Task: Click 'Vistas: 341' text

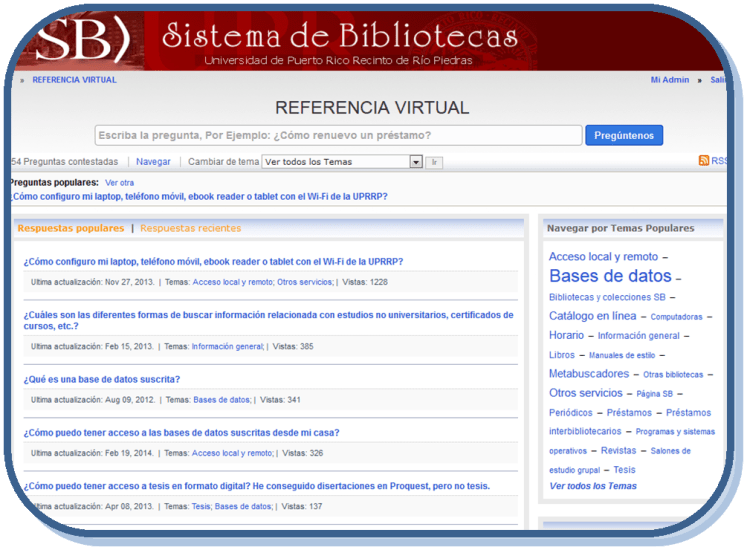Action: 280,400
